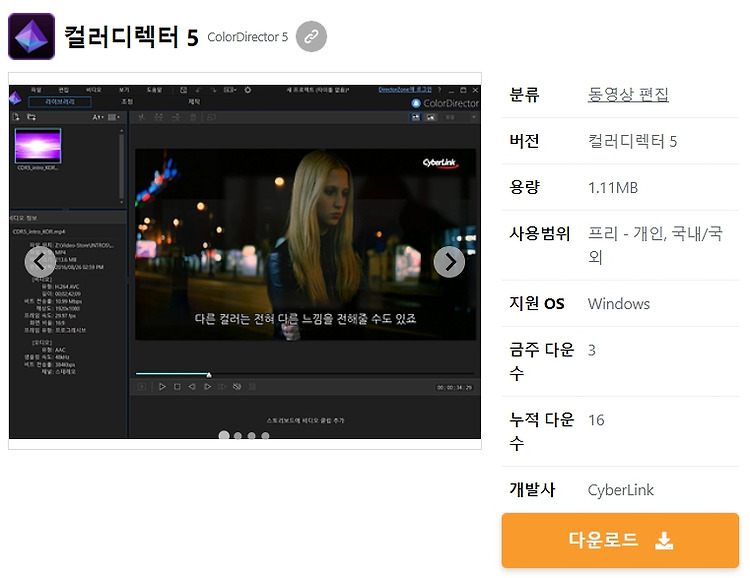Select the second carousel dot indicator
Image resolution: width=750 pixels, height=578 pixels.
click(x=238, y=436)
